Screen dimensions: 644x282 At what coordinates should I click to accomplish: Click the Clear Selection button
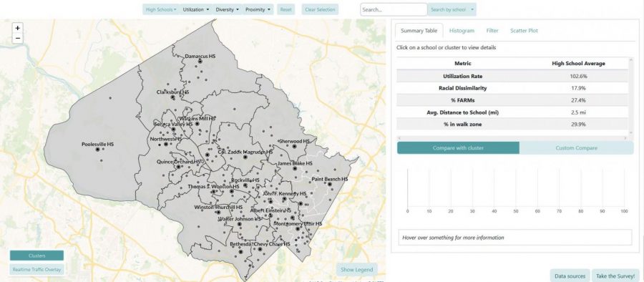pos(320,9)
